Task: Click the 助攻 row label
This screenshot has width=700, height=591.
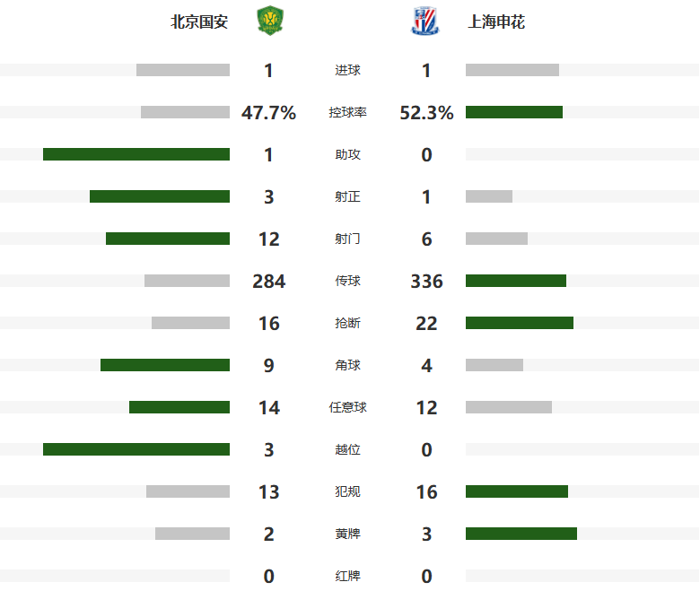Action: point(347,154)
